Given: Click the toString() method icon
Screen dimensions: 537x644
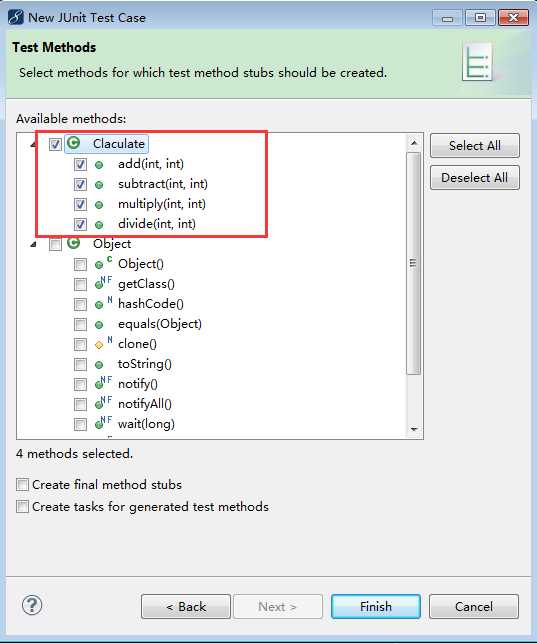Looking at the screenshot, I should click(x=99, y=365).
